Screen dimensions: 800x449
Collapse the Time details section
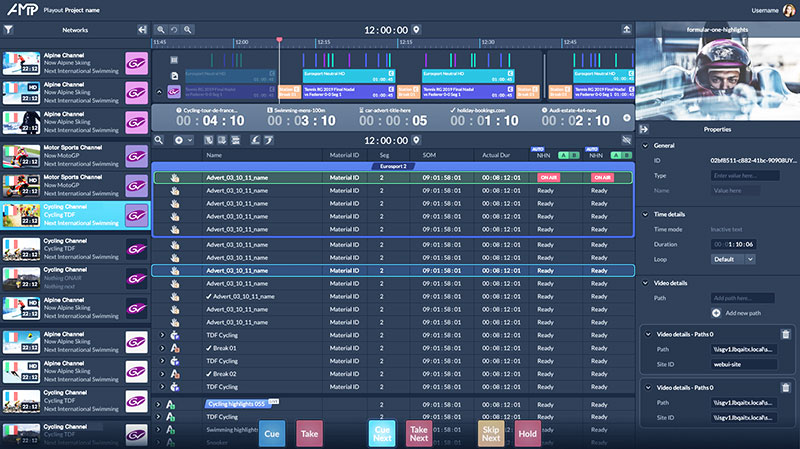tap(644, 215)
